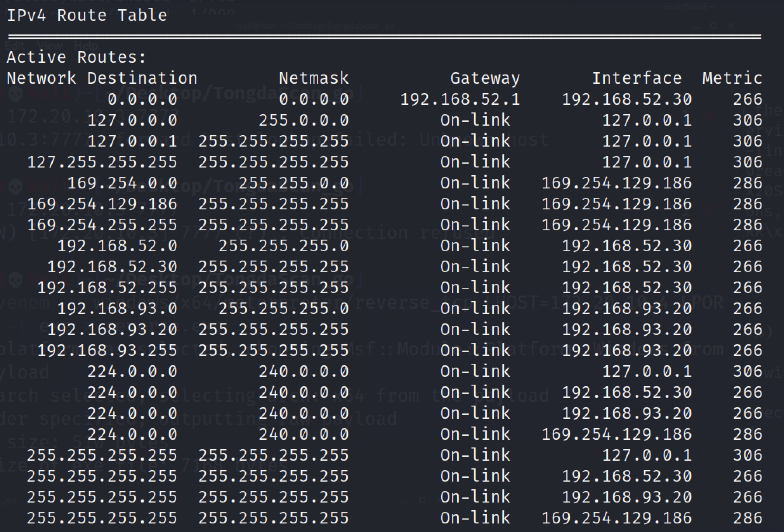Click the 192.168.52.255 destination entry
The image size is (784, 532).
[107, 288]
